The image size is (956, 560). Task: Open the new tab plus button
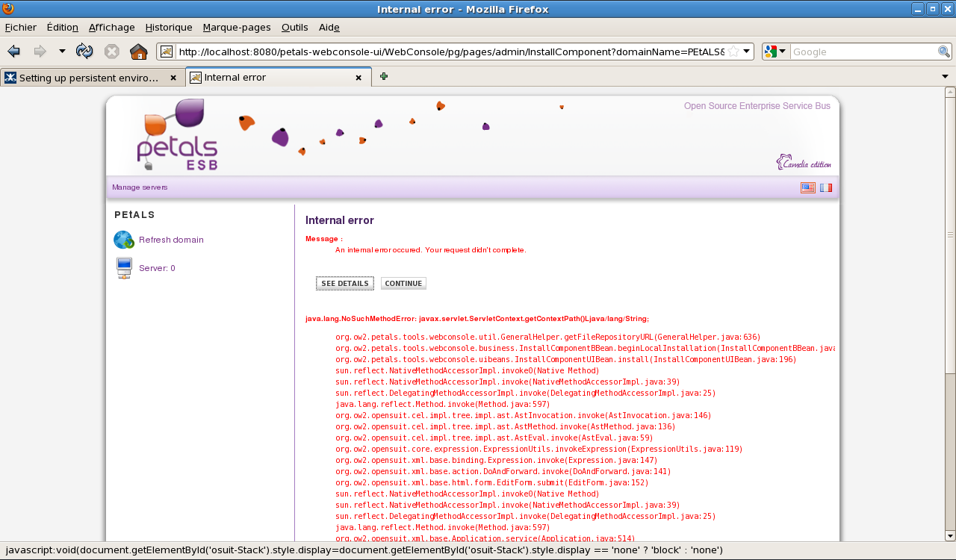pos(384,77)
